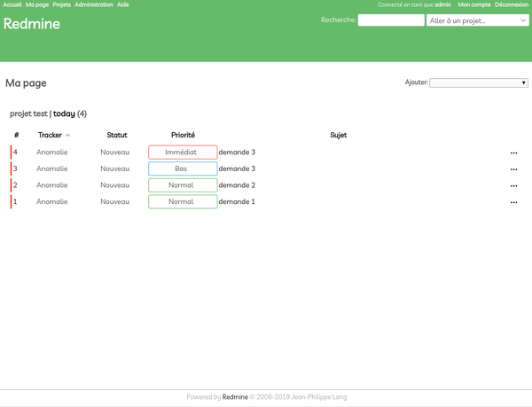Click the red Immédiat priority badge
532x407 pixels.
[x=182, y=153]
